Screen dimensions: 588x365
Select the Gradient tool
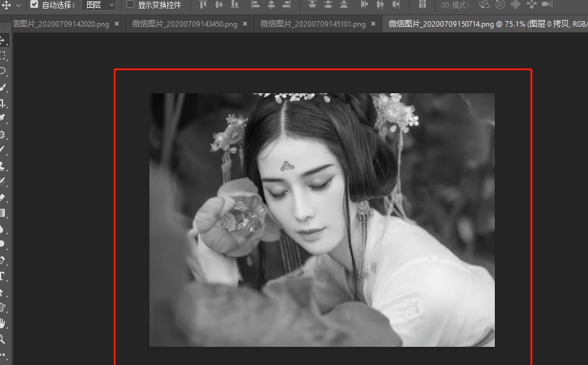pyautogui.click(x=2, y=212)
